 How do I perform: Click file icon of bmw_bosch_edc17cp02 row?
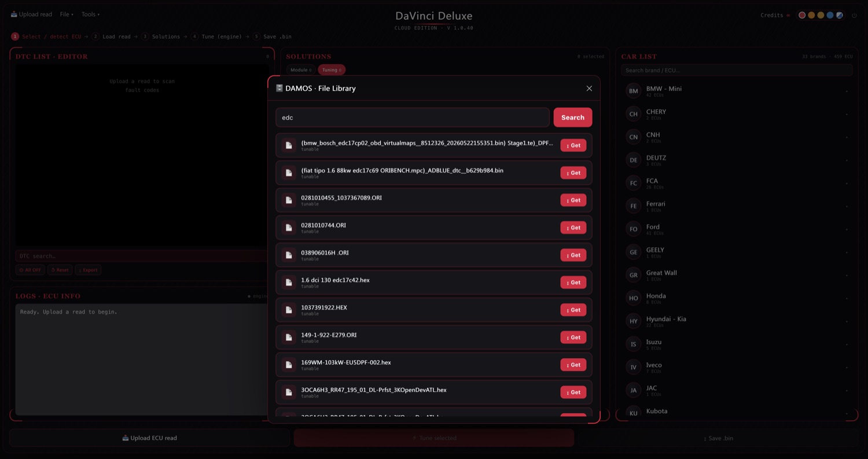pos(289,145)
